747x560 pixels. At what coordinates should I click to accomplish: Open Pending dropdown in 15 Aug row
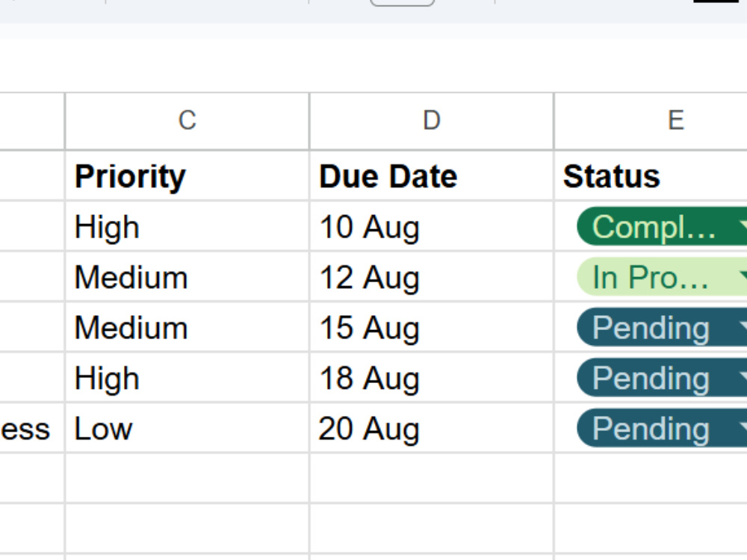tap(662, 328)
